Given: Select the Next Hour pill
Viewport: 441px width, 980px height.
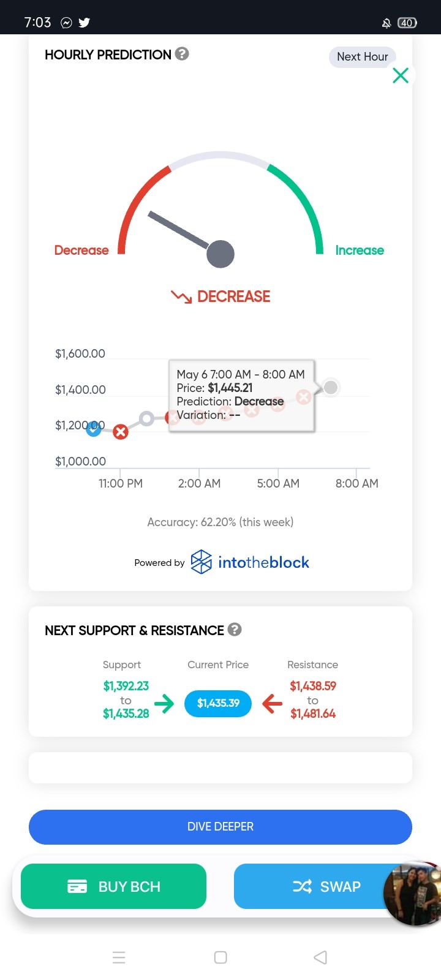Looking at the screenshot, I should [x=363, y=57].
